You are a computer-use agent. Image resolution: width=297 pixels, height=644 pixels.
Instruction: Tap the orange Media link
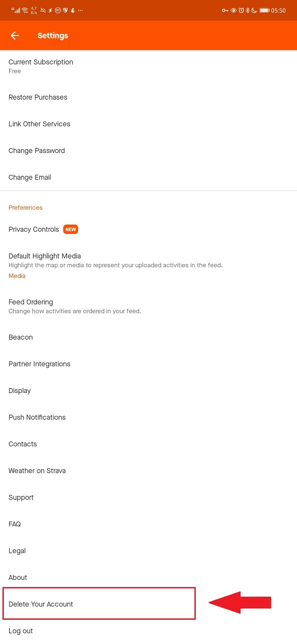tap(17, 276)
